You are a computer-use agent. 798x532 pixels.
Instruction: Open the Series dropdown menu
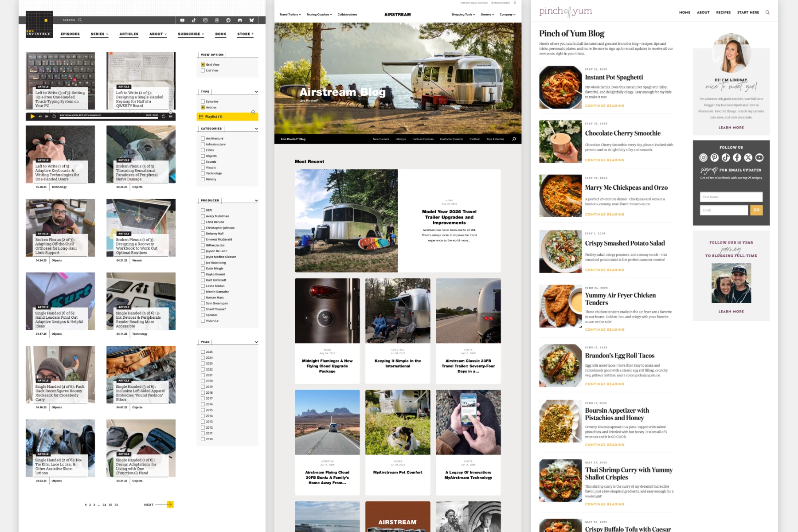point(100,34)
